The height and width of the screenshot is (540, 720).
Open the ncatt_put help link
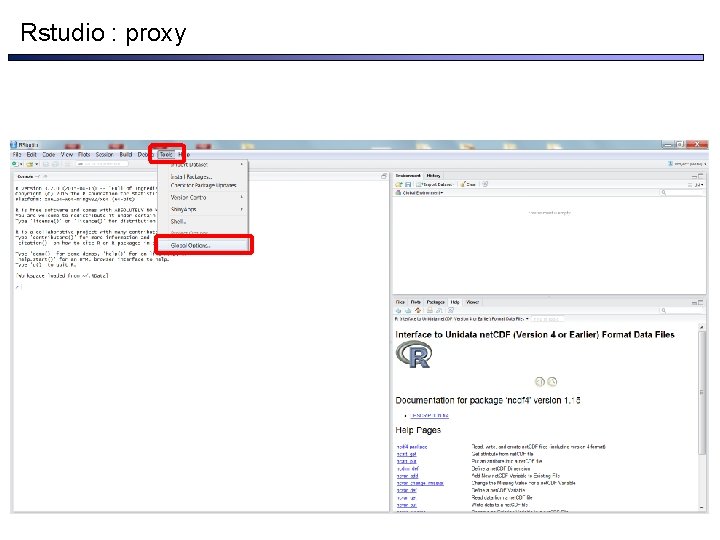406,461
